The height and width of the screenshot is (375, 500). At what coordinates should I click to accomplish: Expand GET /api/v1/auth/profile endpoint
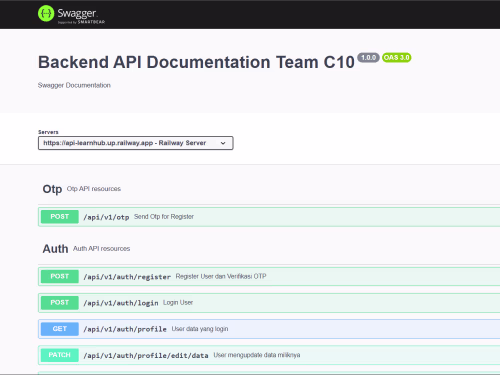coord(269,329)
